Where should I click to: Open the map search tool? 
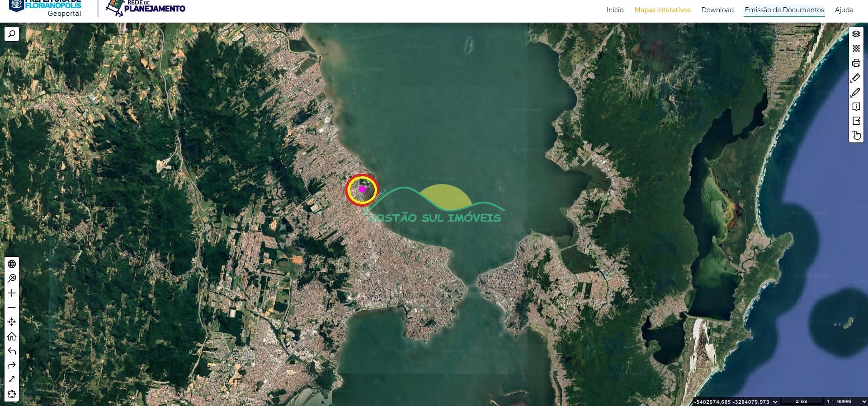point(12,34)
